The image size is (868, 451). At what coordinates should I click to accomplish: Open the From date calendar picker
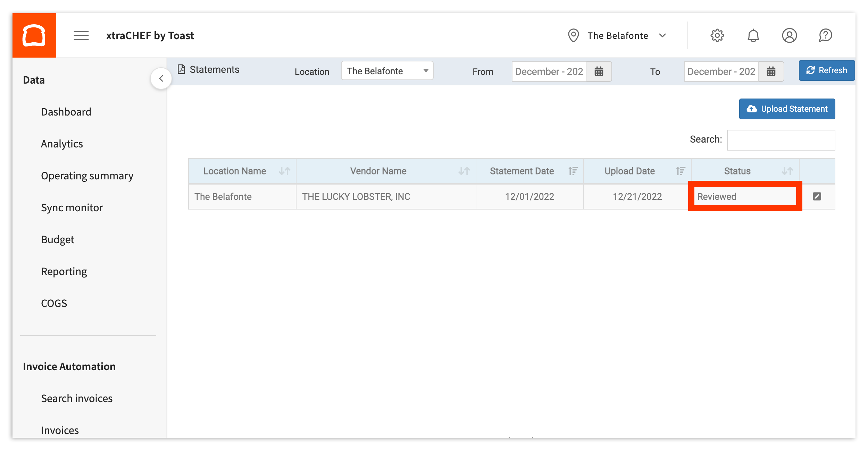[599, 71]
